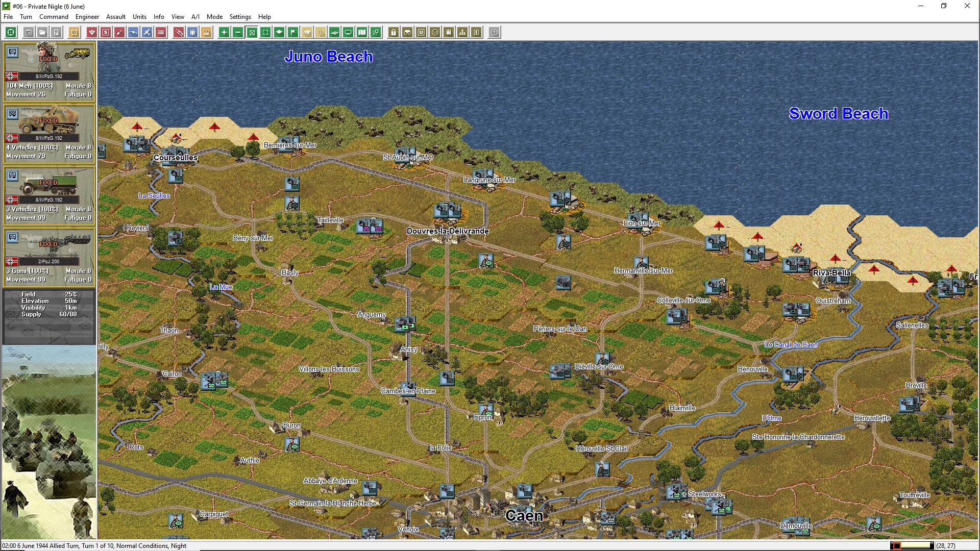Toggle the crossed-box unit display button
Image resolution: width=980 pixels, height=551 pixels.
click(x=252, y=32)
